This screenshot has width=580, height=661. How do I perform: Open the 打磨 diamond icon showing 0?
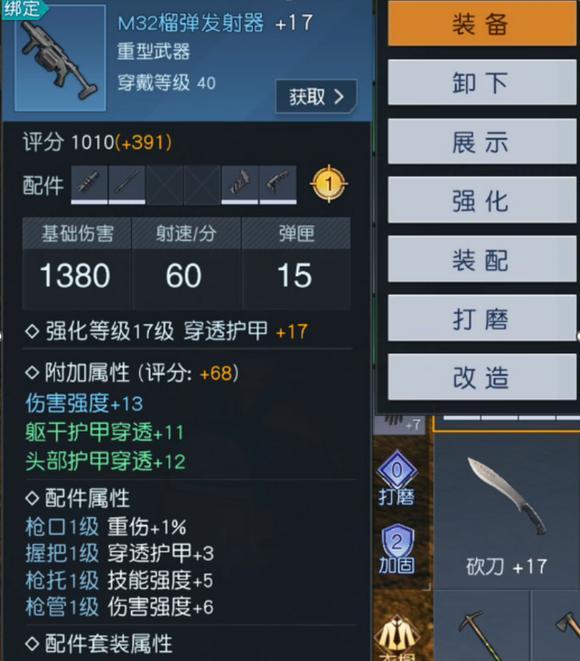coord(397,478)
